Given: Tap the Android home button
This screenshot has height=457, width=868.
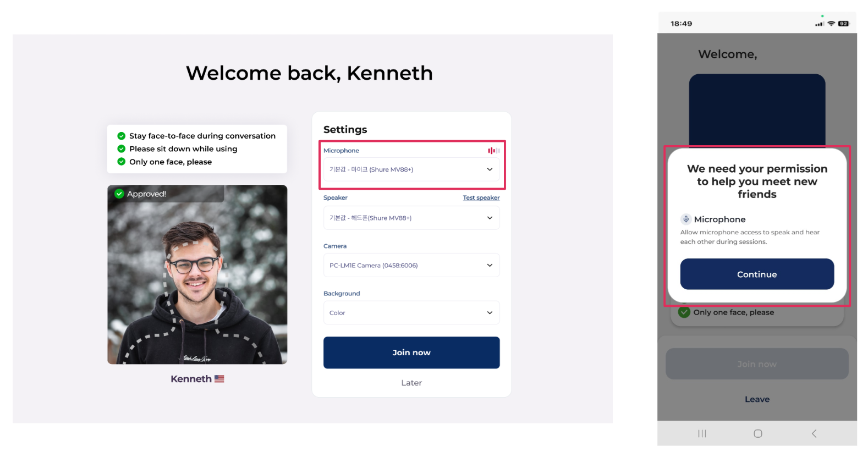Looking at the screenshot, I should [757, 433].
